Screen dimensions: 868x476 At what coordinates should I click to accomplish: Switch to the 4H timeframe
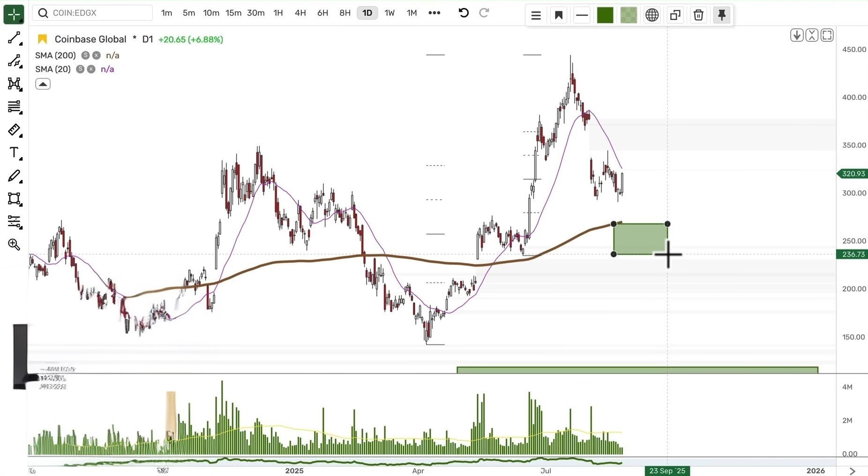pyautogui.click(x=300, y=13)
